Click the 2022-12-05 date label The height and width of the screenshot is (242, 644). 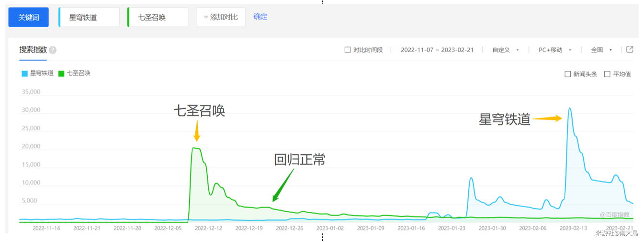coord(168,228)
